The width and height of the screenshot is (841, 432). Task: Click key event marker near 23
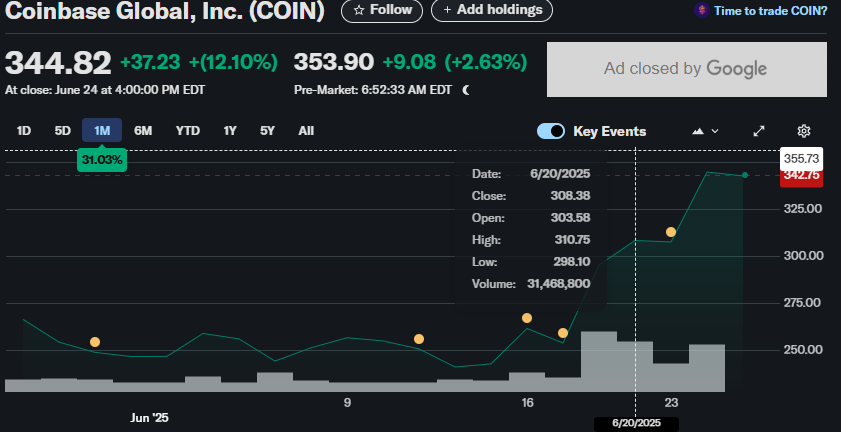coord(670,232)
